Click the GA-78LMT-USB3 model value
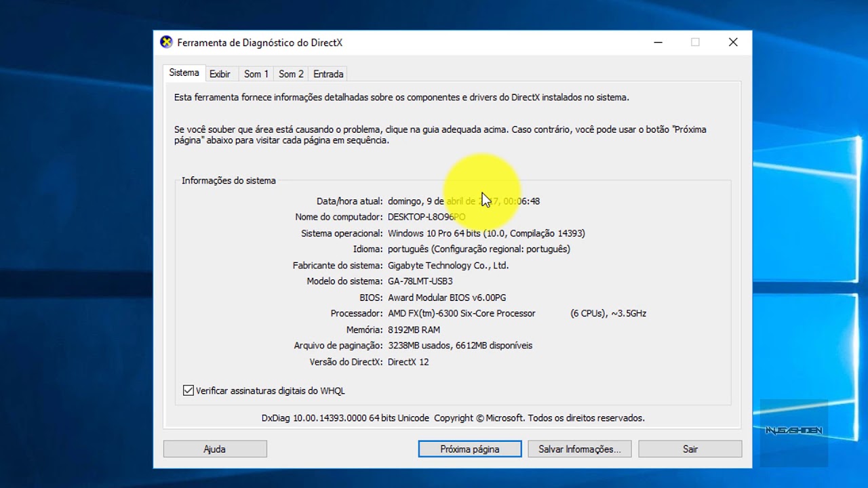Image resolution: width=868 pixels, height=488 pixels. 420,281
